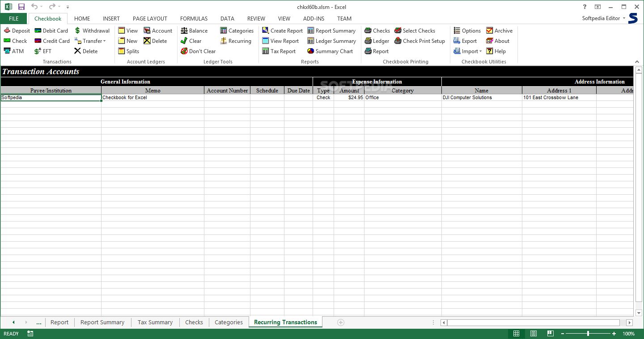Delete the account ledger
Viewport: 644px width, 339px height.
point(155,41)
